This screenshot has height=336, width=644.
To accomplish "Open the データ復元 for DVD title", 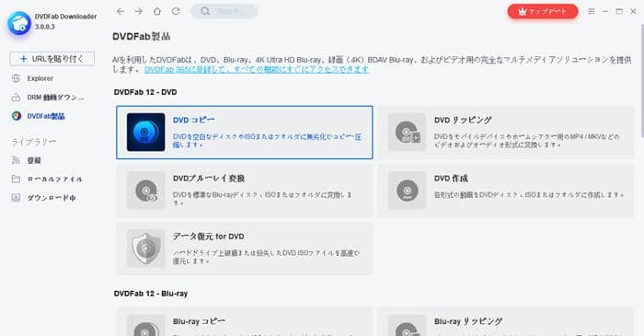I will click(208, 237).
